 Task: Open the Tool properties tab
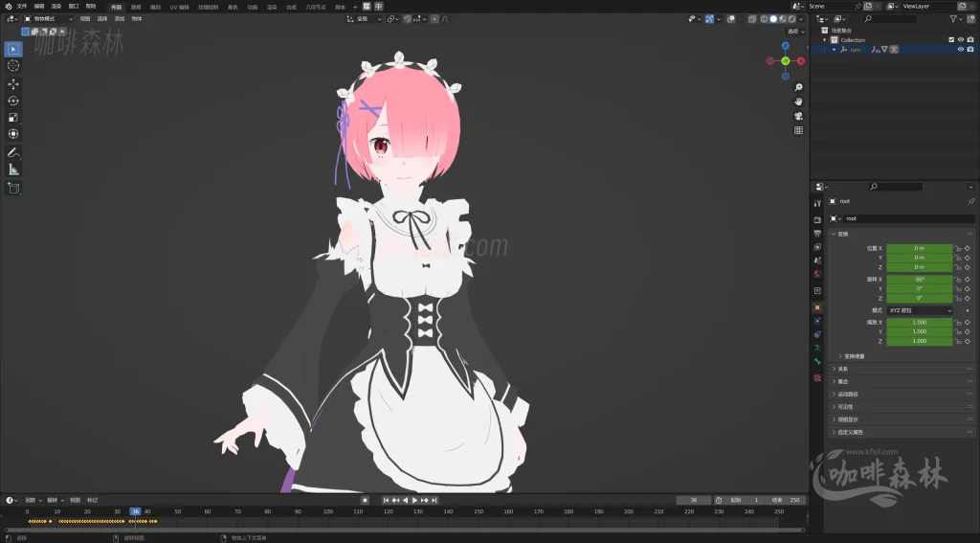(x=817, y=203)
